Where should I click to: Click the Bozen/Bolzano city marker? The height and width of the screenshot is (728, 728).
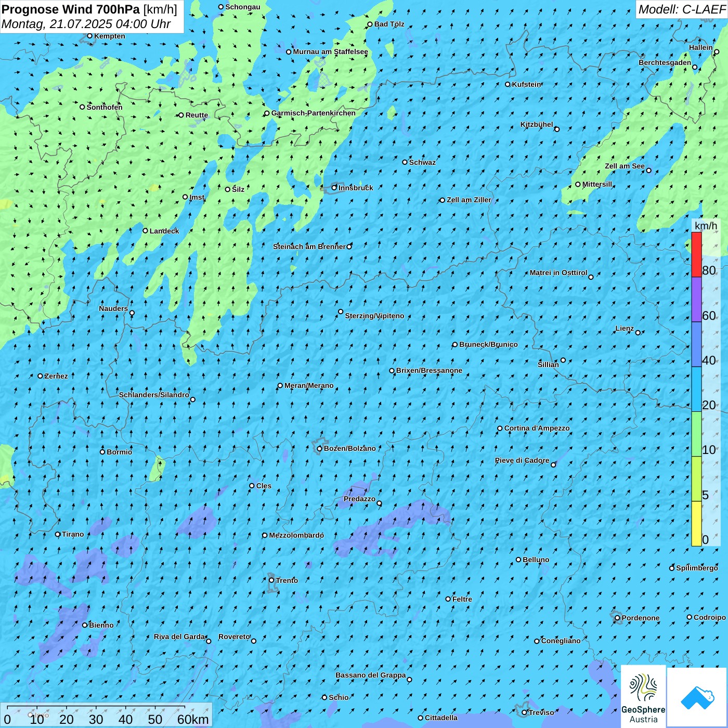(319, 448)
